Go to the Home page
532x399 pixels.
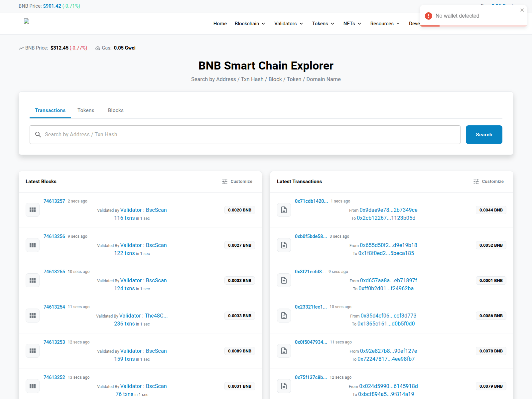(x=220, y=24)
